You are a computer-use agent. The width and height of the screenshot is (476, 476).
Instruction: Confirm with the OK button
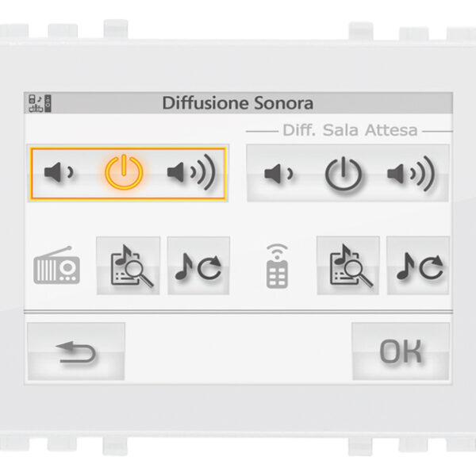(401, 351)
